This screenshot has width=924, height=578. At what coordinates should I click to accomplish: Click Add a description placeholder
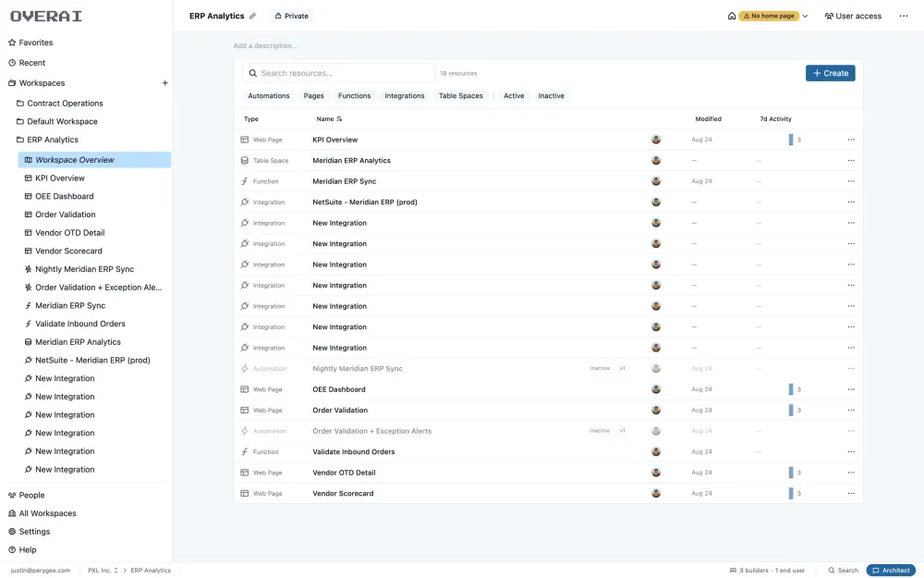264,45
